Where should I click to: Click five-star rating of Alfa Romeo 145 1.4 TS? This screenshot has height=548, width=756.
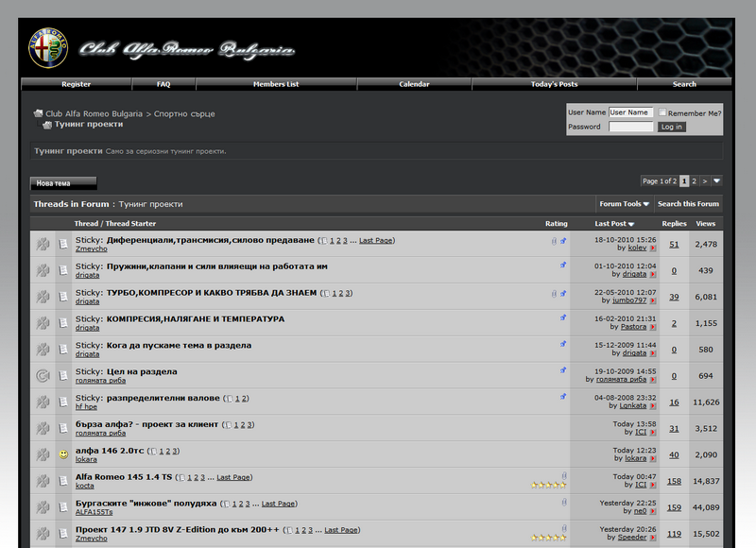click(x=549, y=486)
